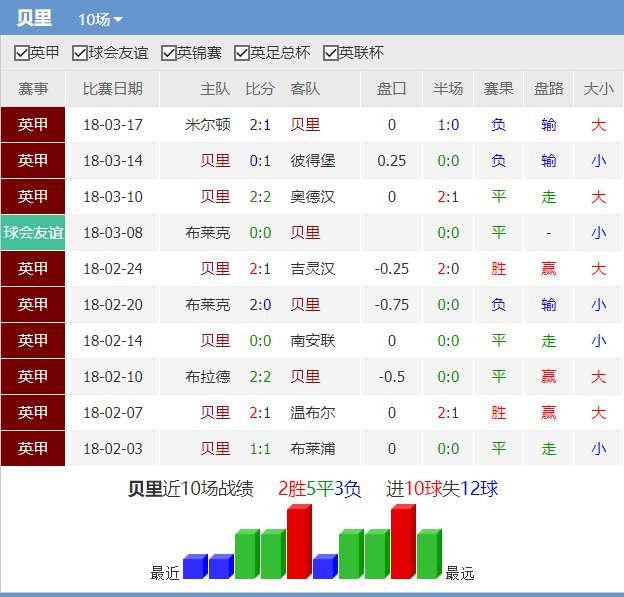Open the 温布尔 team link
Image resolution: width=624 pixels, height=597 pixels.
(x=313, y=413)
